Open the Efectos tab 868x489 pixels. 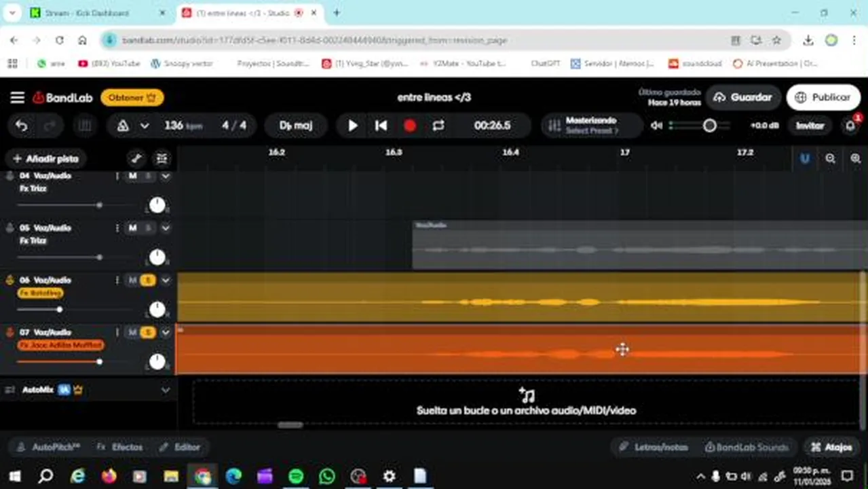tap(119, 447)
